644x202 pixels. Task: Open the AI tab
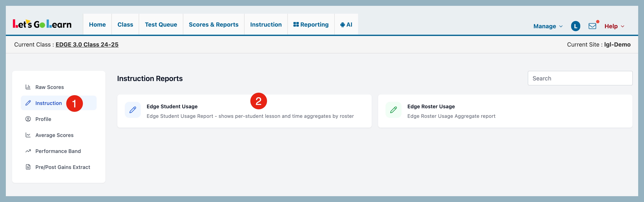click(346, 25)
